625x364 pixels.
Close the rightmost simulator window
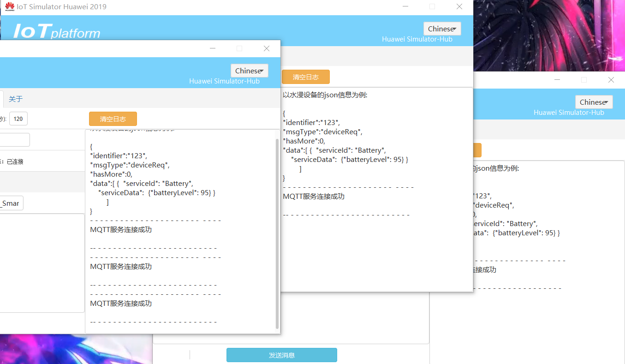coord(611,80)
